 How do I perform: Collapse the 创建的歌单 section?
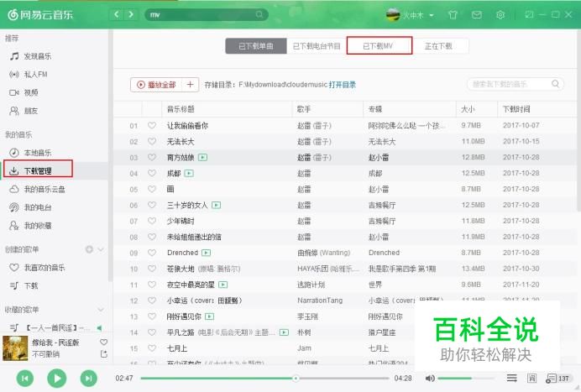tap(101, 249)
